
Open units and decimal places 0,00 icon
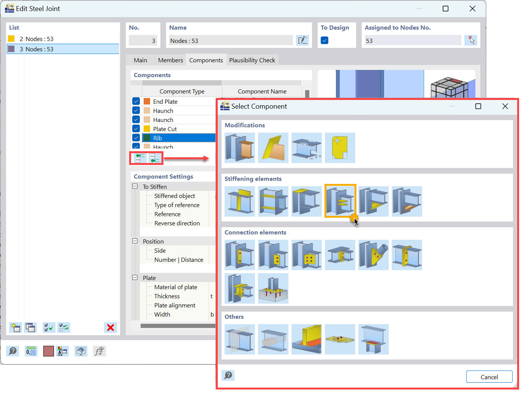point(31,351)
